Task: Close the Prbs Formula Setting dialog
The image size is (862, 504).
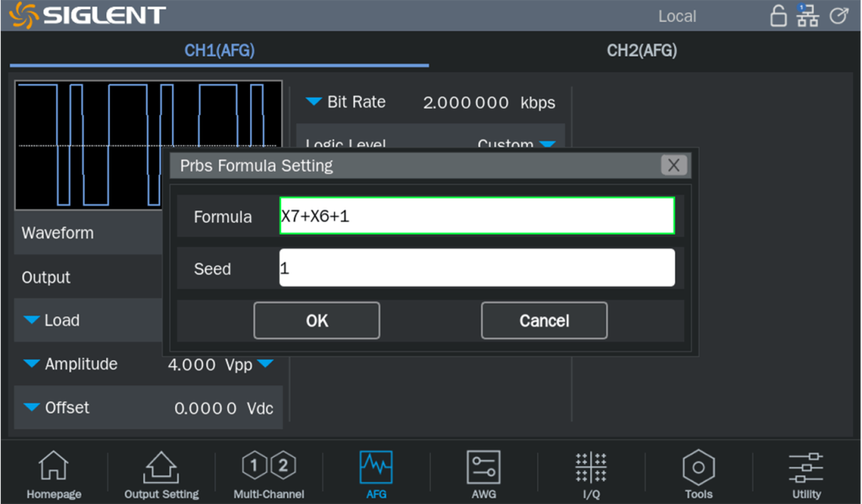Action: 673,166
